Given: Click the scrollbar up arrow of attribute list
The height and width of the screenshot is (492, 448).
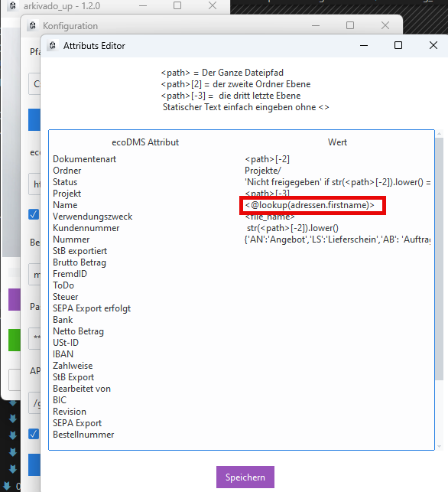Looking at the screenshot, I should [440, 134].
